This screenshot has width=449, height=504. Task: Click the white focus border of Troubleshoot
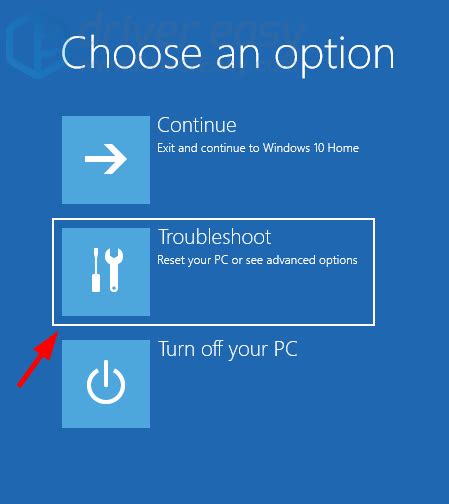[x=213, y=219]
